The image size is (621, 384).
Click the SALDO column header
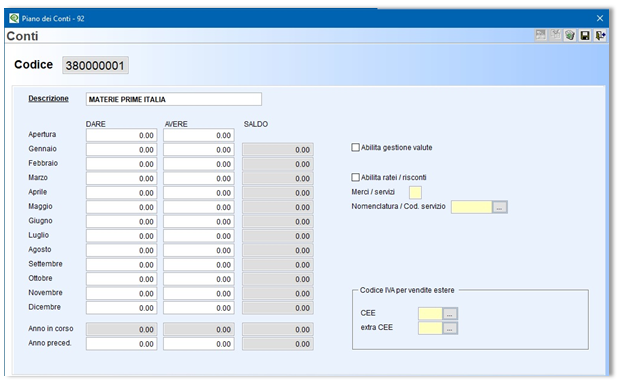point(256,124)
